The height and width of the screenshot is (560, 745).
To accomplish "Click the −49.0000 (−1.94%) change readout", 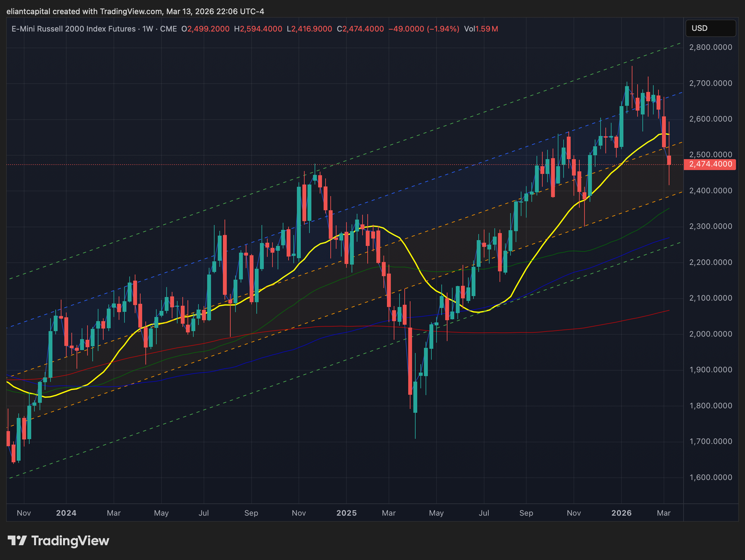I will (x=424, y=29).
